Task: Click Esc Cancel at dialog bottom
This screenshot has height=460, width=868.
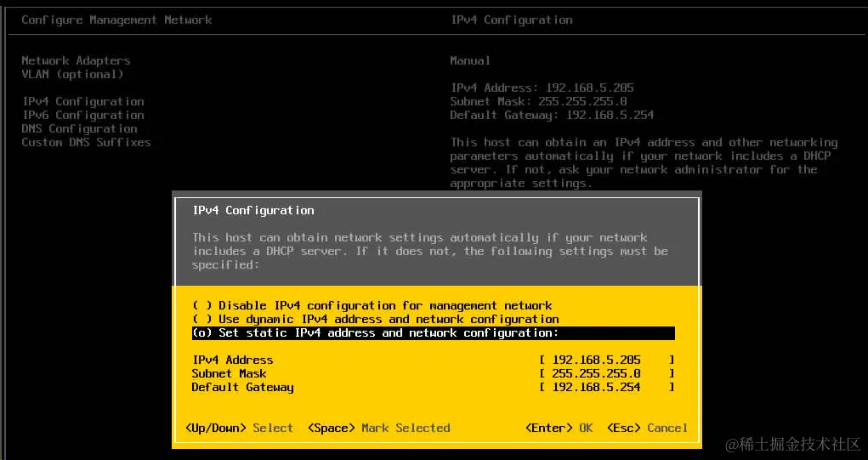Action: [647, 428]
